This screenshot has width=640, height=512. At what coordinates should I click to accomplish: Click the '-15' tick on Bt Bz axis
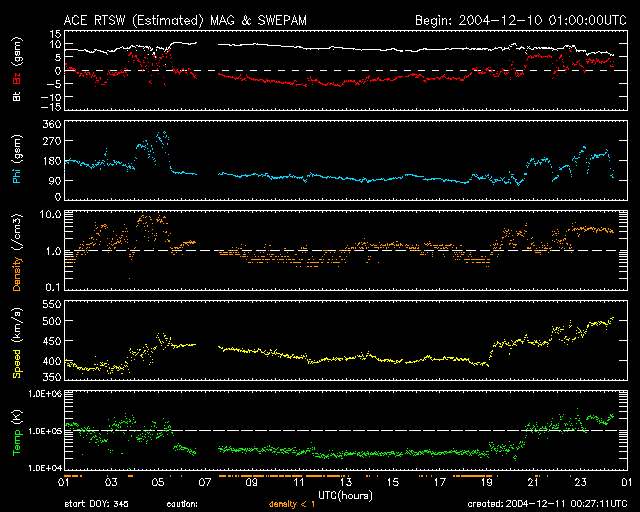pos(51,107)
